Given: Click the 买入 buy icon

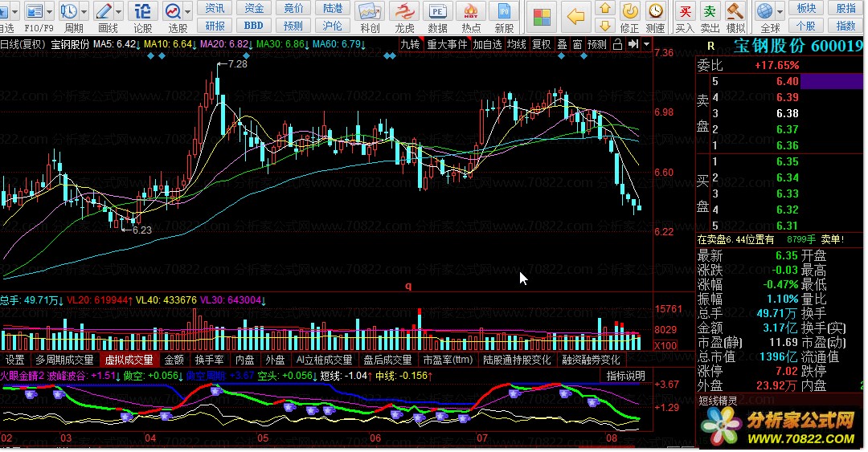Looking at the screenshot, I should pyautogui.click(x=685, y=11).
